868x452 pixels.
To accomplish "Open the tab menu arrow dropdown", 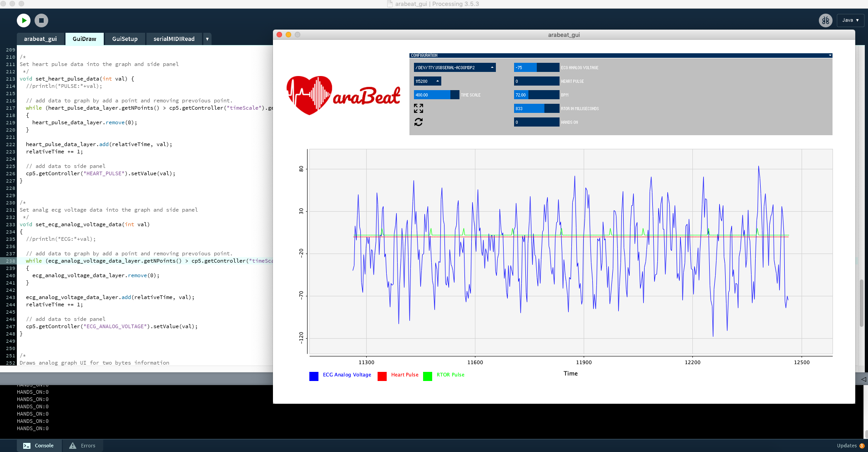I will pyautogui.click(x=207, y=39).
